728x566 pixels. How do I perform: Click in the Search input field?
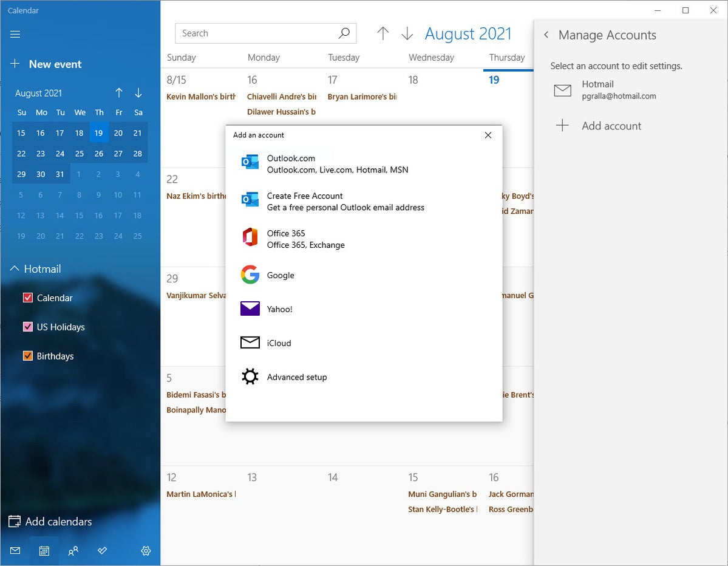click(x=265, y=33)
